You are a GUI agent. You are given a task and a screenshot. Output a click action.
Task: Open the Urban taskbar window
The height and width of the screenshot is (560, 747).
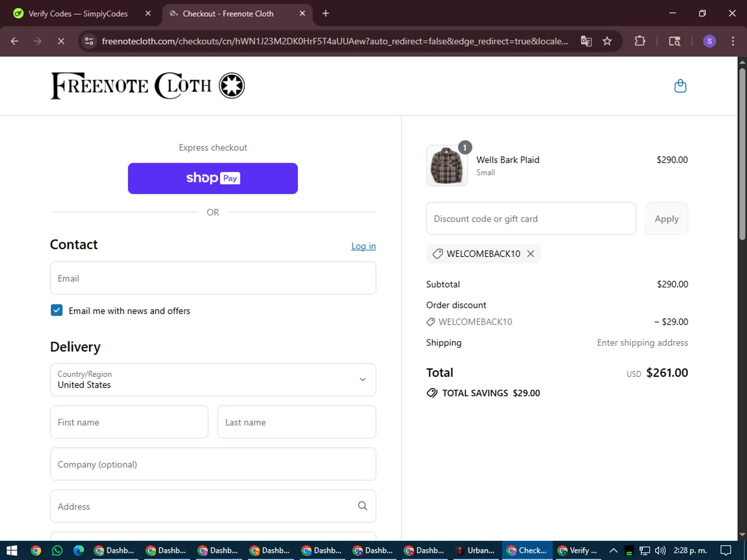(x=476, y=551)
